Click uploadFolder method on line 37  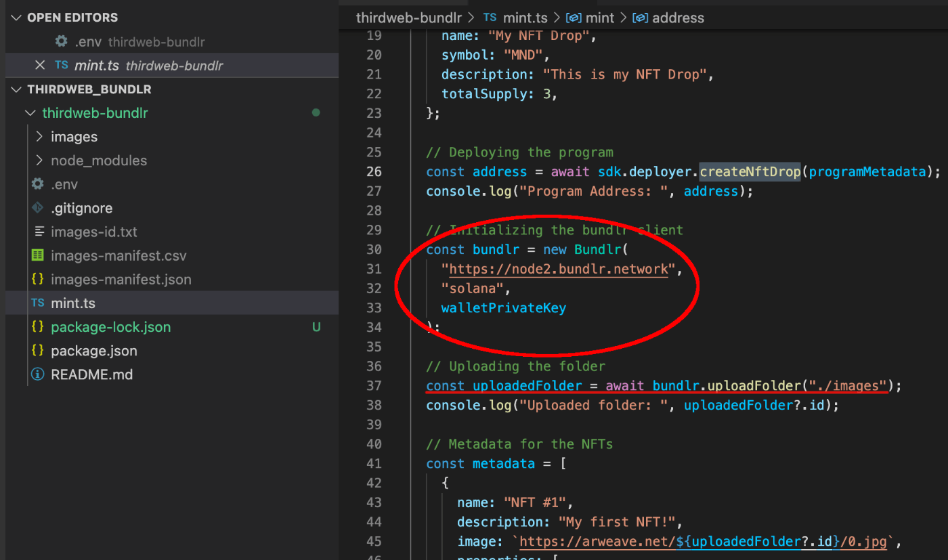754,385
